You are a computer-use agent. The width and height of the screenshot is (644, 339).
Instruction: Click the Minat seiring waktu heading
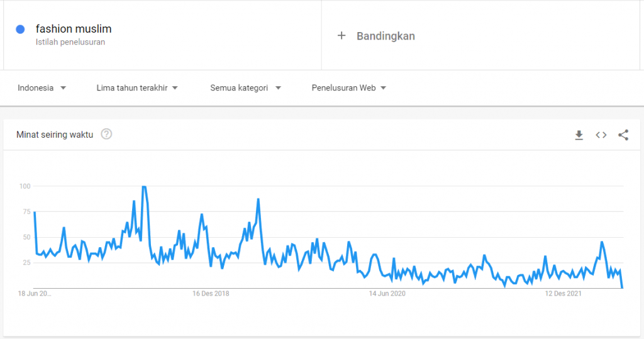coord(55,135)
